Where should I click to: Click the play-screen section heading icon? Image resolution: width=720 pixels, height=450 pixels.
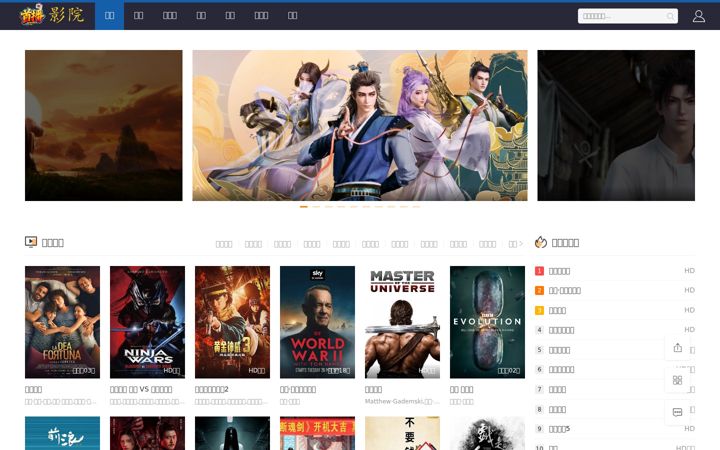(x=31, y=242)
